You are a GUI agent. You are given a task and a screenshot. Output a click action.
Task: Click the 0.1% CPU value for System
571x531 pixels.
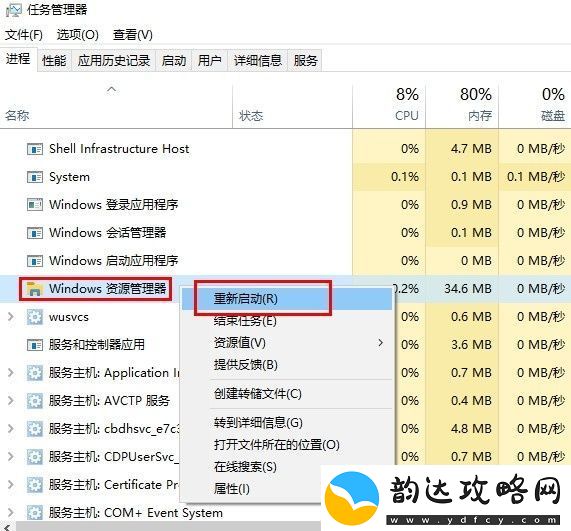(x=405, y=177)
